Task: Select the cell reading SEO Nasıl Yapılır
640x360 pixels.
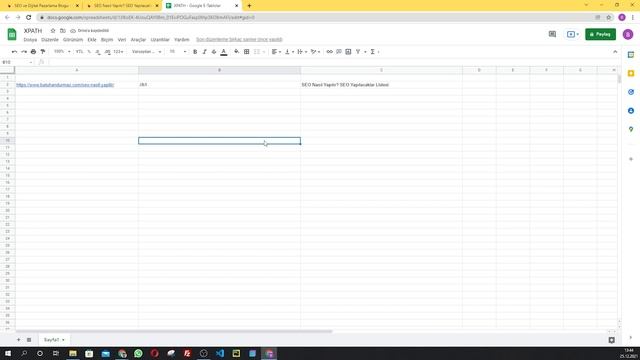Action: [381, 85]
